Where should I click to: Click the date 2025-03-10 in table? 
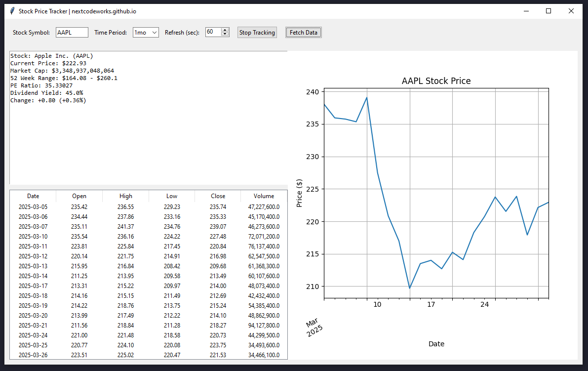tap(33, 237)
